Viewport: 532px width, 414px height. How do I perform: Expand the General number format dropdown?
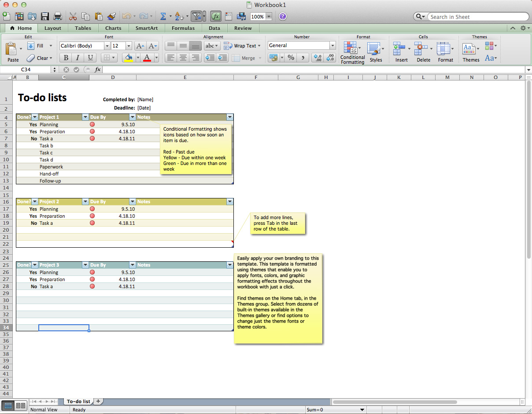(332, 45)
